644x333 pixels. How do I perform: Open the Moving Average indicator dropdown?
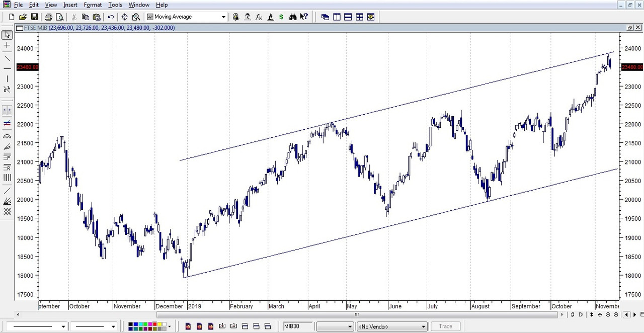tap(223, 17)
